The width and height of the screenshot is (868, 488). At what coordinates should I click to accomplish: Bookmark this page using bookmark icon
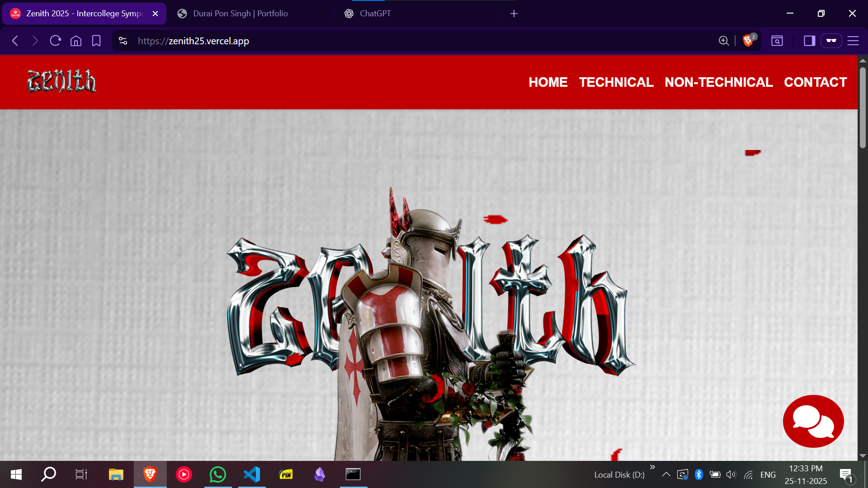(96, 41)
